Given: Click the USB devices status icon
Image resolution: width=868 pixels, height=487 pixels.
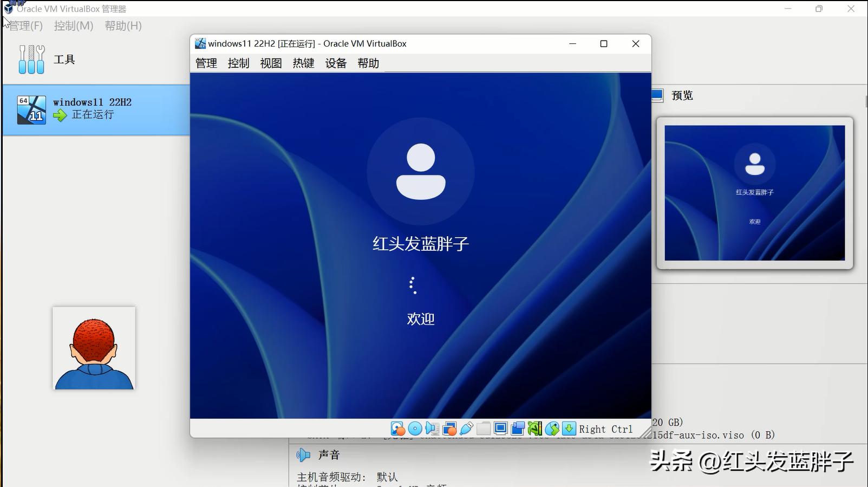Looking at the screenshot, I should pyautogui.click(x=466, y=429).
